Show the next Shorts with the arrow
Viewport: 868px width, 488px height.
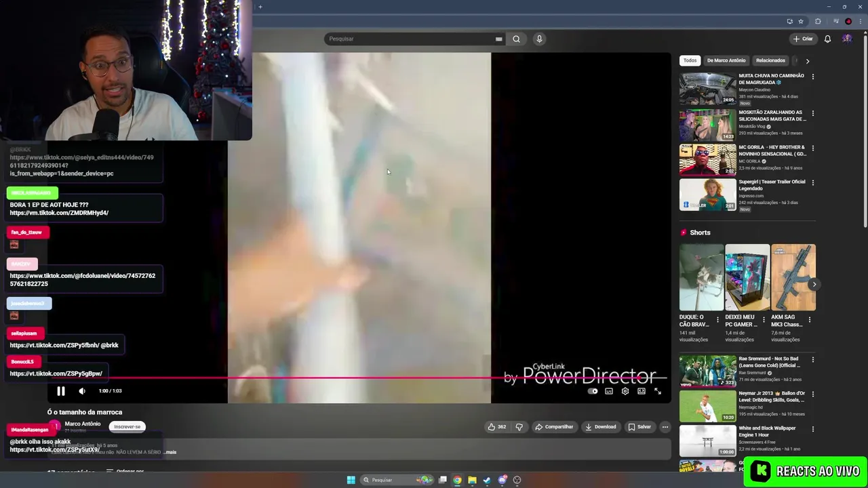pyautogui.click(x=814, y=284)
